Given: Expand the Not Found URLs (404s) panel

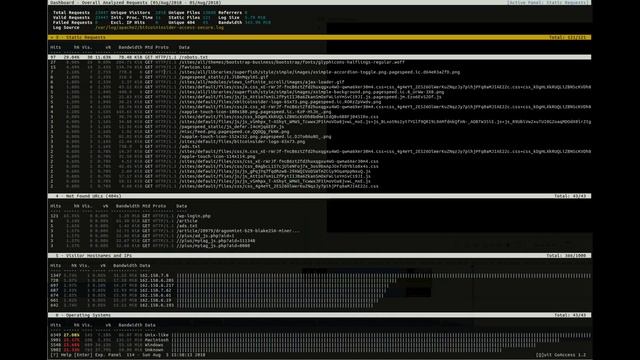Looking at the screenshot, I should click(x=320, y=196).
